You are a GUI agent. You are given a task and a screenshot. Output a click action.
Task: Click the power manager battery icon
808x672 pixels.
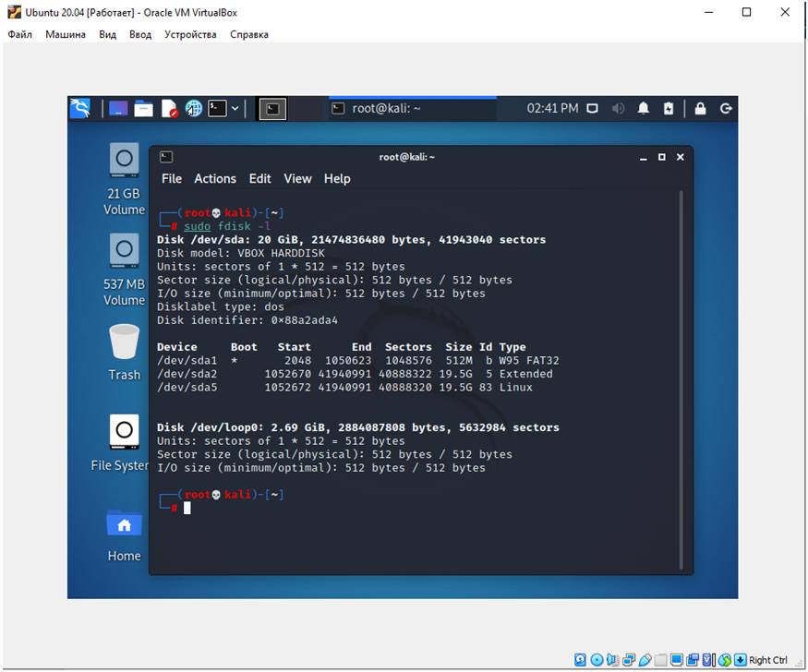[x=669, y=108]
